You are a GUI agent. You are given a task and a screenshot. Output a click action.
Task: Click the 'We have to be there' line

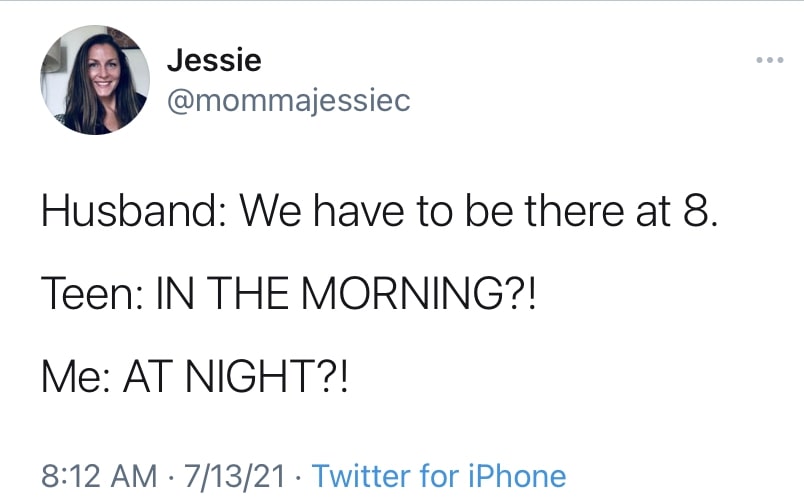click(380, 213)
